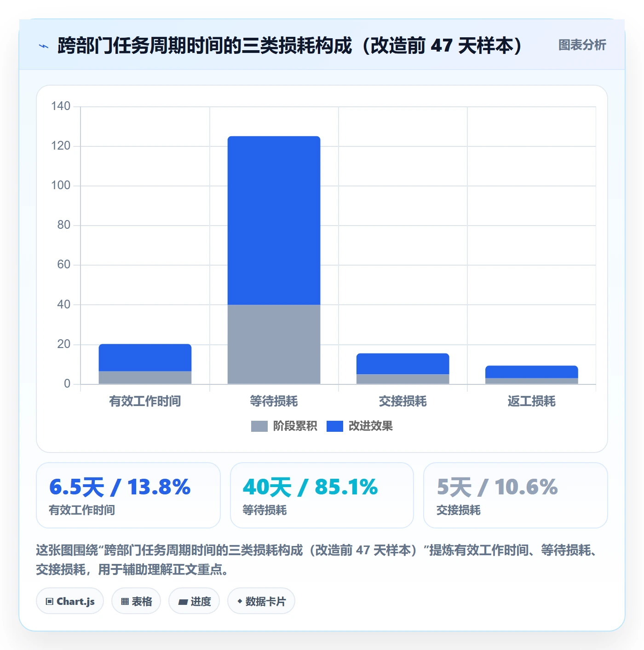Viewport: 644px width, 650px height.
Task: Click the 数据卡片 tag chip
Action: point(261,601)
